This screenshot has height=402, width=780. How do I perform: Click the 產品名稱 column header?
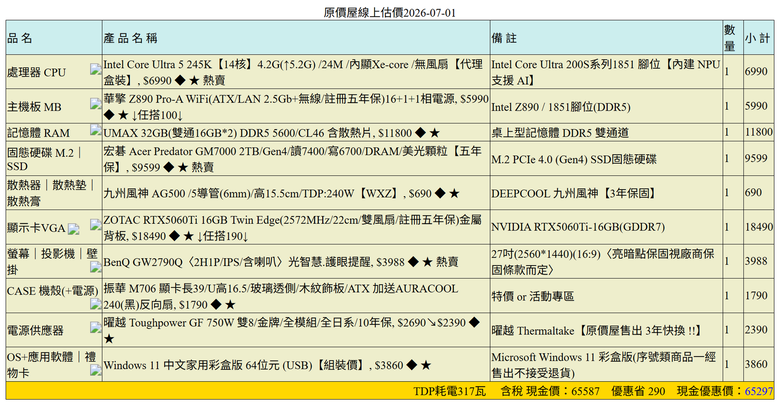(130, 38)
